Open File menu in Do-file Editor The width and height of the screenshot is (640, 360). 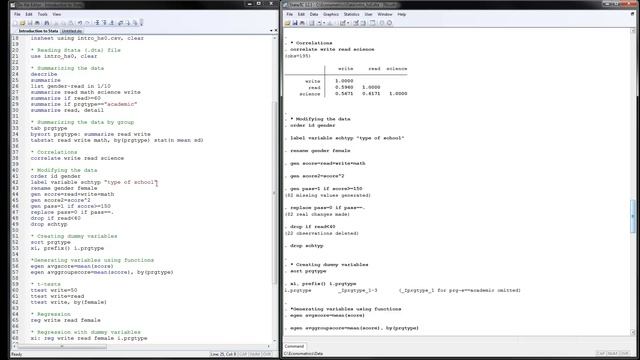click(x=17, y=14)
